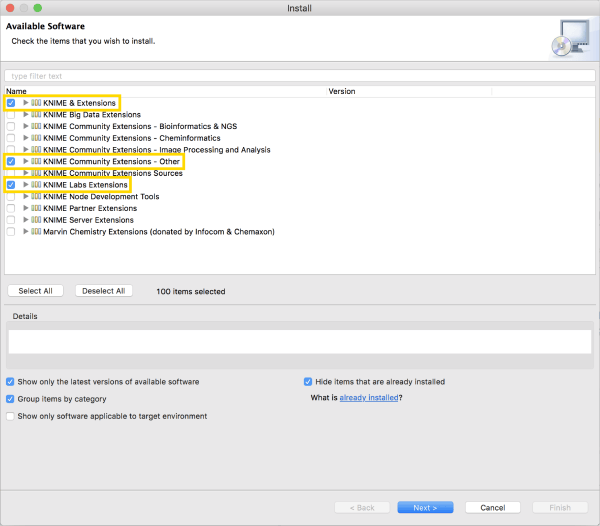Viewport: 600px width, 526px height.
Task: Expand the Bioinformatics & NGS node
Action: tap(26, 126)
